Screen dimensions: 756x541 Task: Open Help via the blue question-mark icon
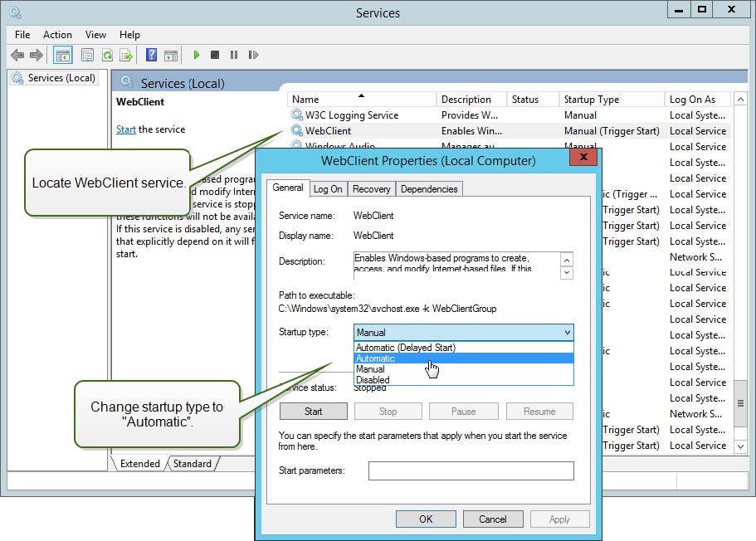click(x=151, y=56)
